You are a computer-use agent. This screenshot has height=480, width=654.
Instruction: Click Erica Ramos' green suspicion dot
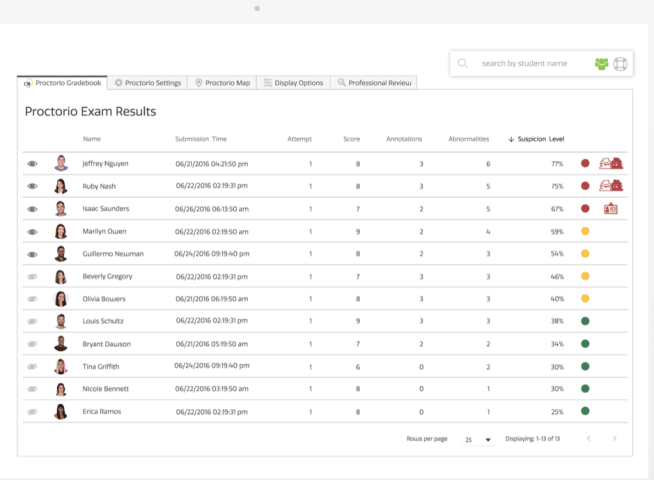pos(585,411)
